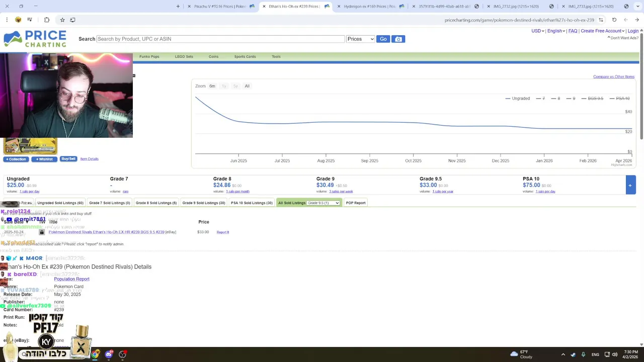The height and width of the screenshot is (362, 644).
Task: Click Ungraded volume '1 sale per day' link
Action: coord(29,192)
